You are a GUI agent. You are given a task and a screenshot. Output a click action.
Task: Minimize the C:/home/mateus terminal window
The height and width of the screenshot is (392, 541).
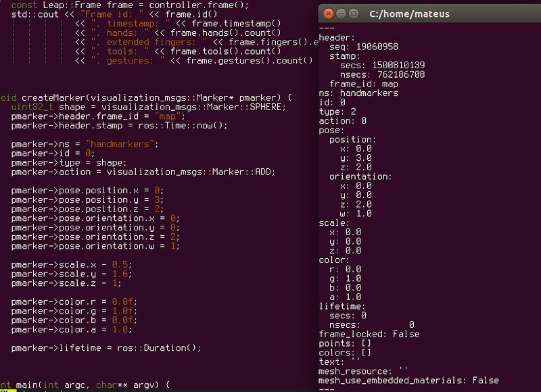pos(342,13)
